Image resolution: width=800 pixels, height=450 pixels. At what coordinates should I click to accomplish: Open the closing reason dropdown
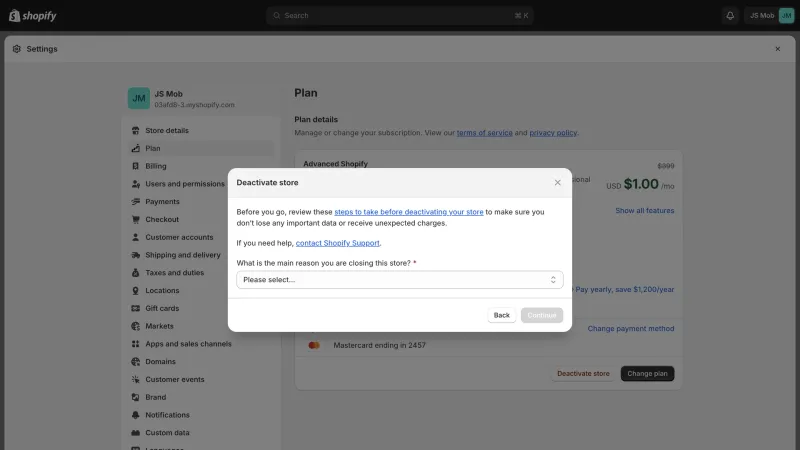click(x=399, y=280)
